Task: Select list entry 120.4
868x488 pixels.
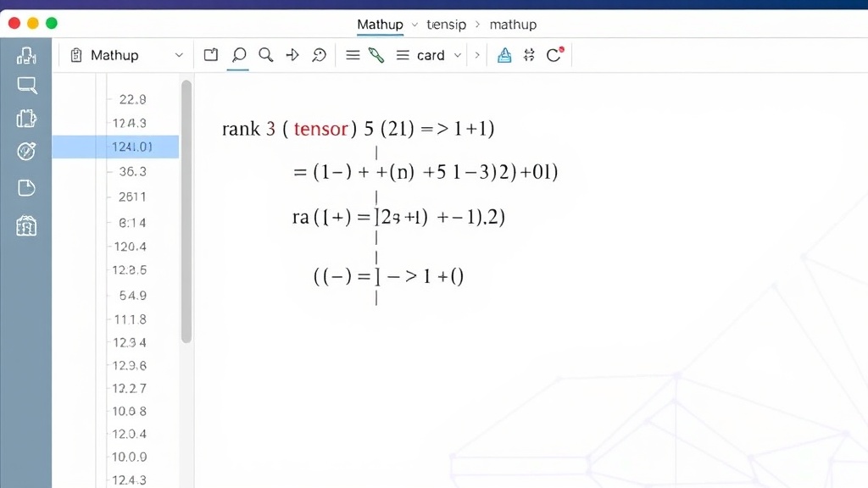Action: point(130,247)
